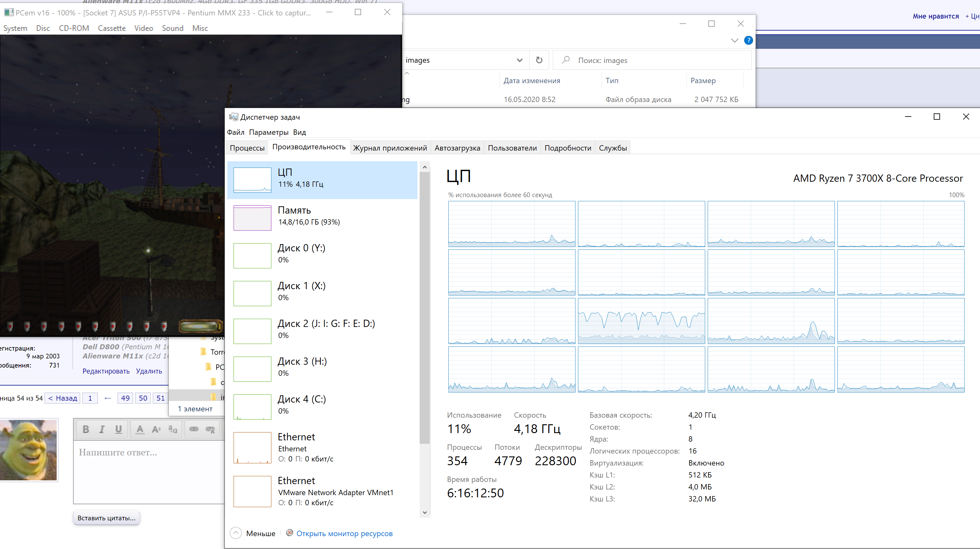Click the Редактировать post link

tap(106, 371)
